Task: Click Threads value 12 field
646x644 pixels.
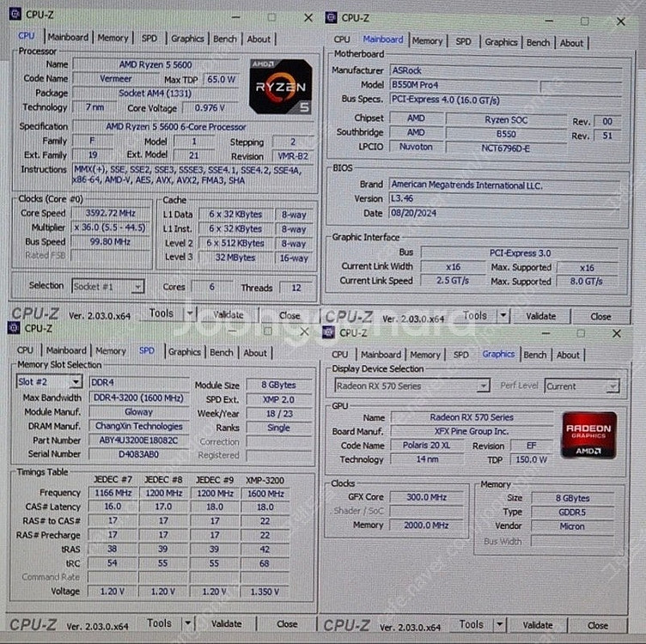Action: point(296,288)
